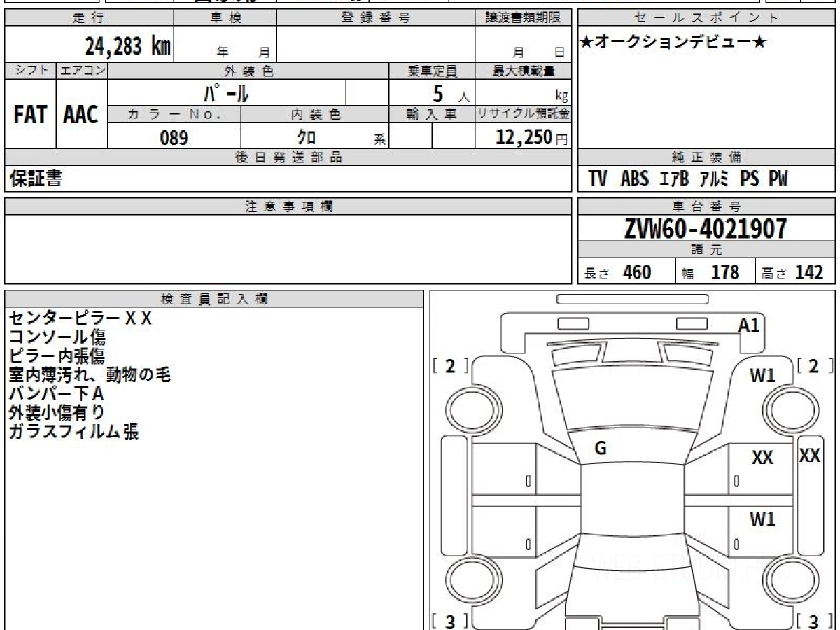Click the 譲渡書類期限 header
Viewport: 840px width, 630px height.
tap(524, 19)
